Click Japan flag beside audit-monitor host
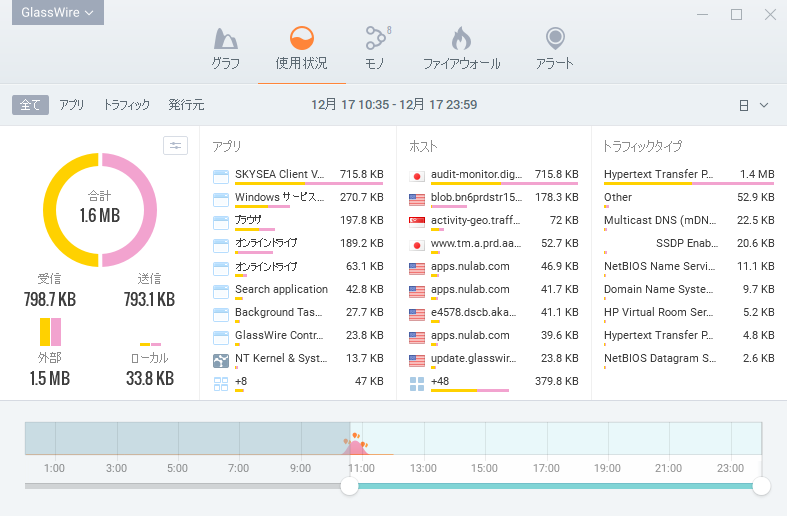 (x=417, y=177)
